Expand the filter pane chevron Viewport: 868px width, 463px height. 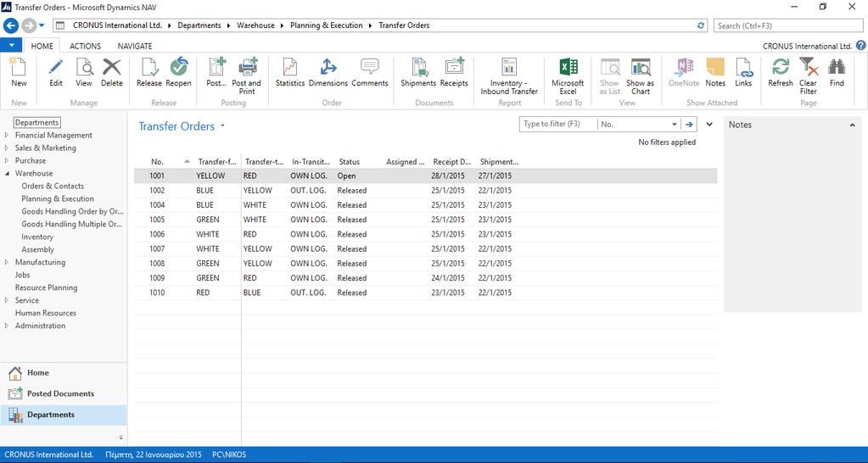click(709, 125)
